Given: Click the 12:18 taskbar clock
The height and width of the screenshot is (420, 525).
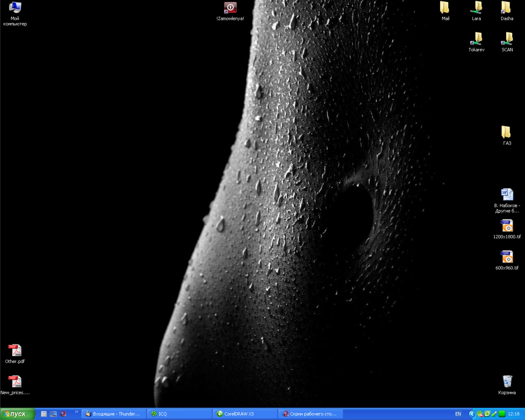Looking at the screenshot, I should (x=514, y=414).
